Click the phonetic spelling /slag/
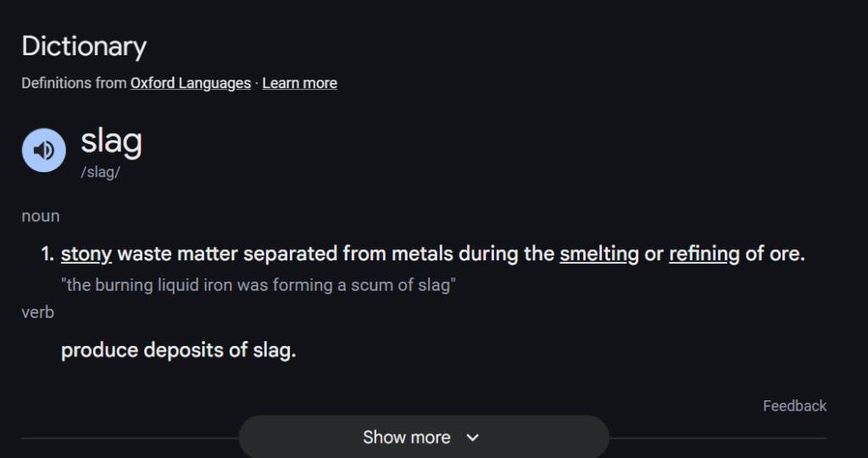This screenshot has width=868, height=458. 100,170
